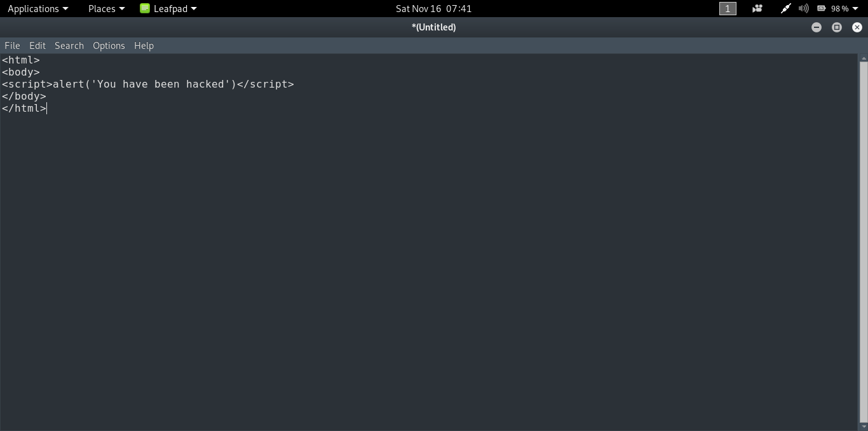Click workspace indicator number 1

tap(728, 8)
